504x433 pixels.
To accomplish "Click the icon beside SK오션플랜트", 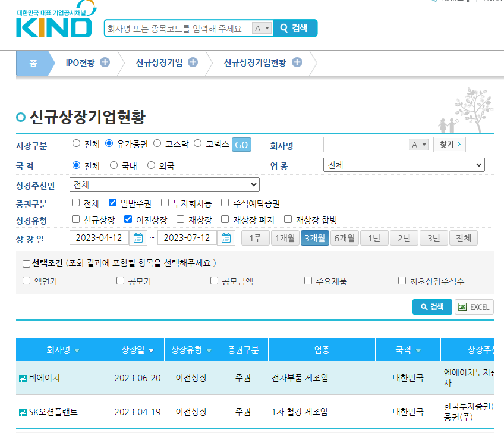I will tap(23, 412).
